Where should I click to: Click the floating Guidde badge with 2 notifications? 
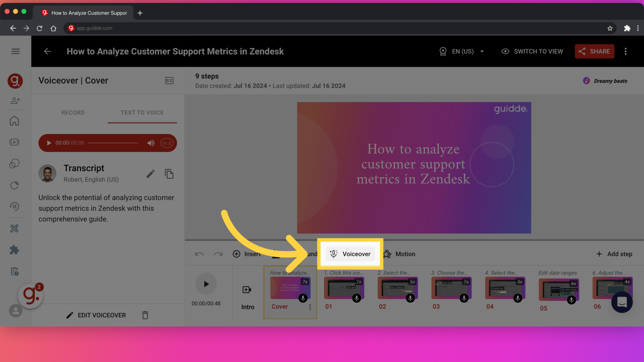click(31, 296)
